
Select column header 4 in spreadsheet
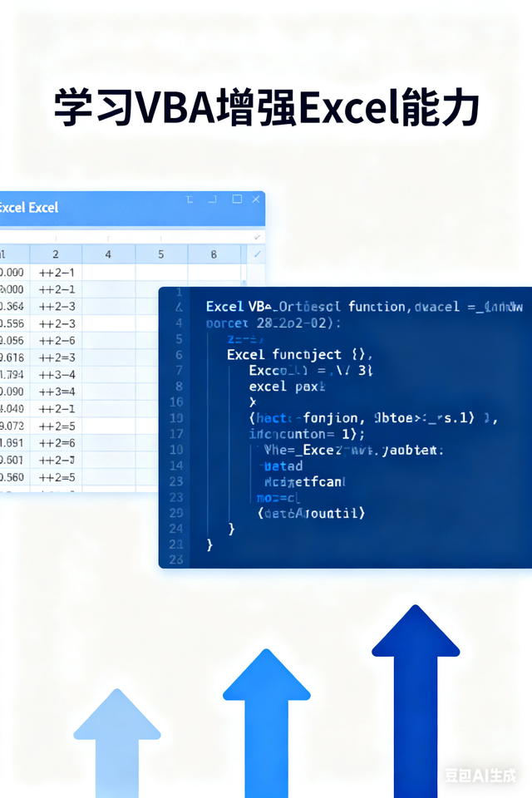tap(108, 254)
